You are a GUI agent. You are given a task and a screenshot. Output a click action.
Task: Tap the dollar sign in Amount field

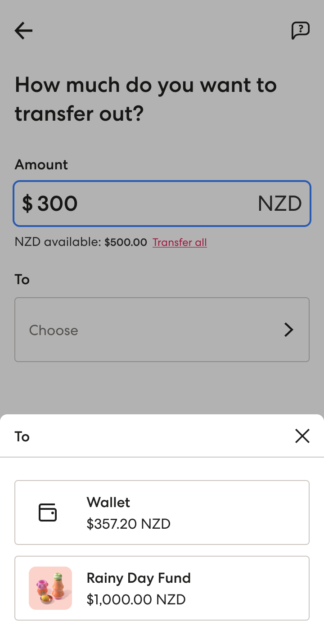[27, 204]
